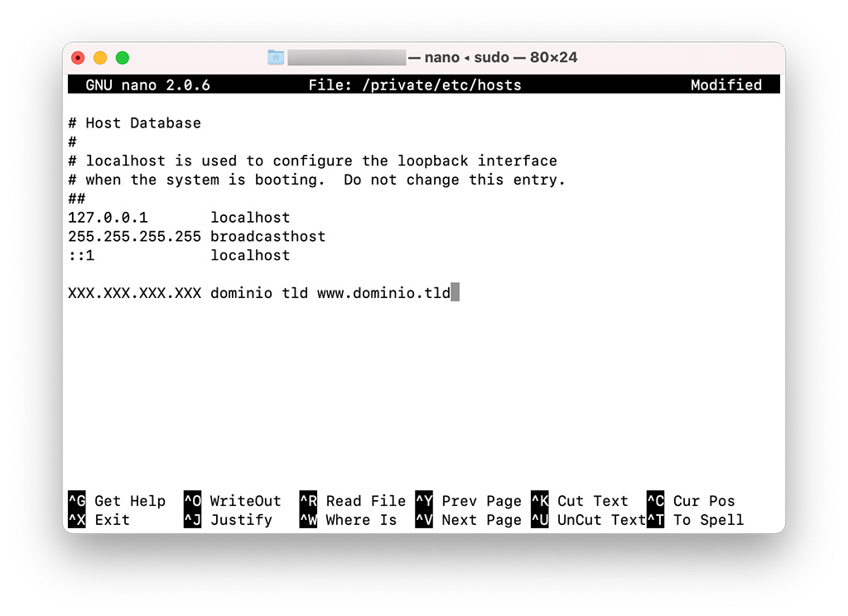Screen dimensions: 848x616
Task: Click the 'XXX.XXX.XXX.XXX' placeholder address
Action: click(135, 293)
